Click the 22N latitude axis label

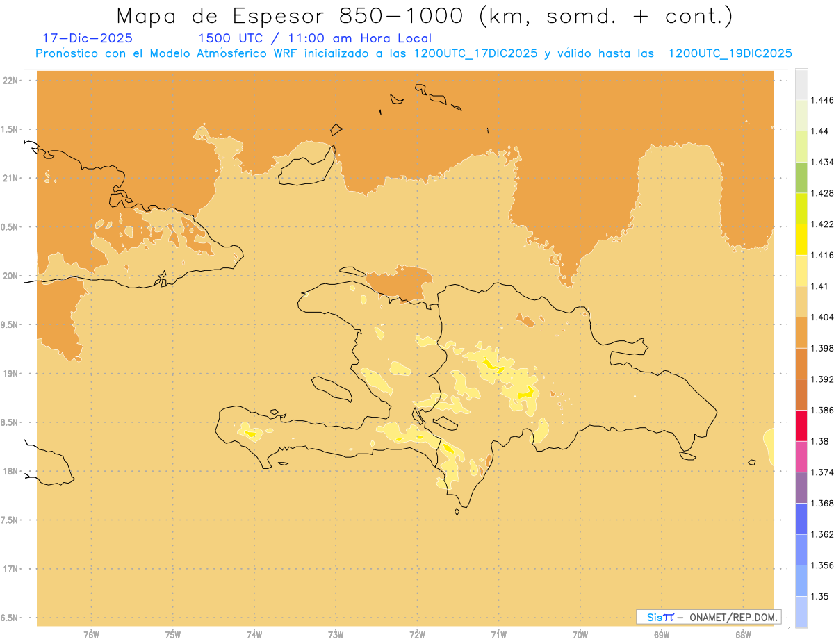click(11, 81)
